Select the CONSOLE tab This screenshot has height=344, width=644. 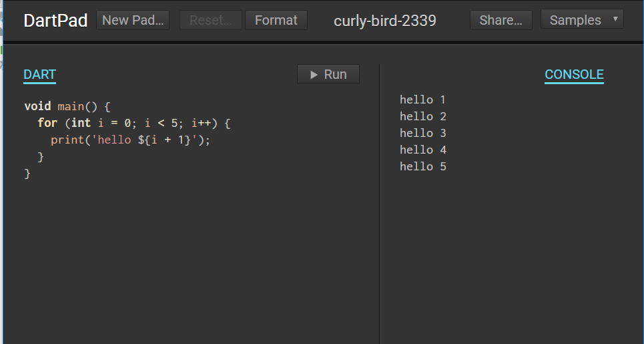tap(574, 74)
